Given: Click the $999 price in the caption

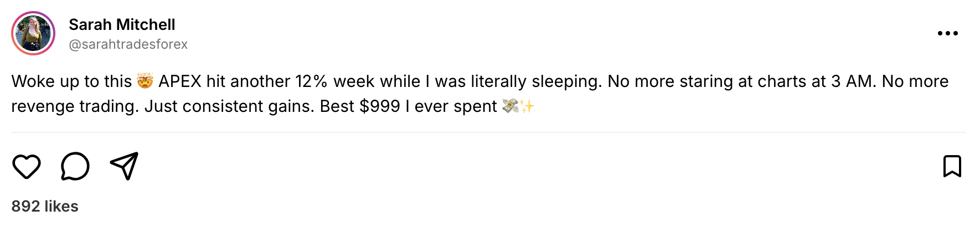Looking at the screenshot, I should tap(380, 106).
